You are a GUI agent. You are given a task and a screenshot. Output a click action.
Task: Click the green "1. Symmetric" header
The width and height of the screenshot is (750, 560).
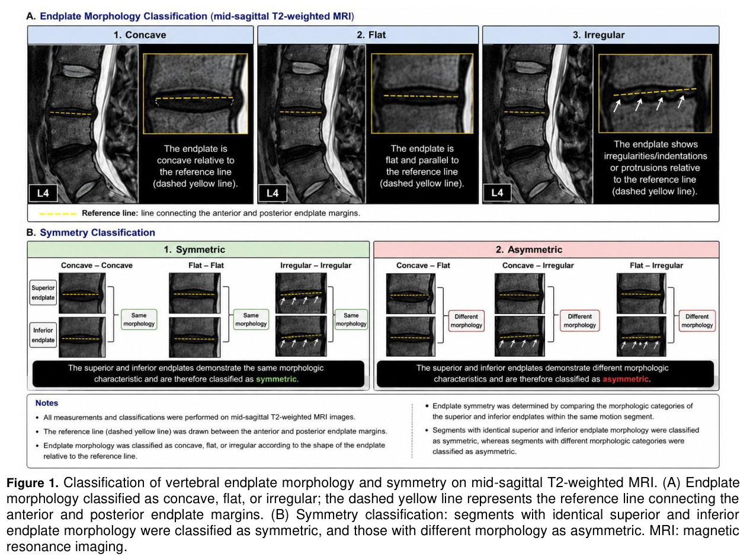pyautogui.click(x=198, y=249)
